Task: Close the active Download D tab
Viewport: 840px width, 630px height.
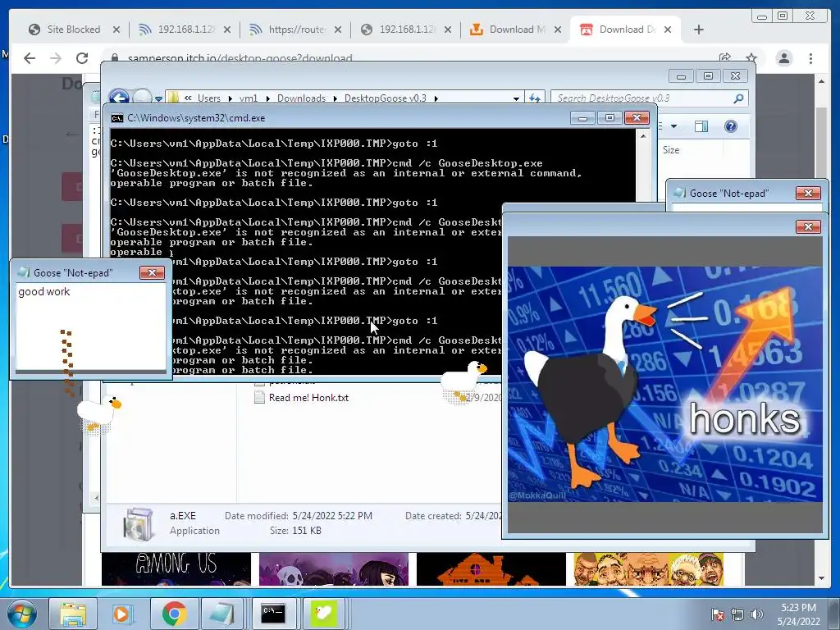Action: (x=668, y=30)
